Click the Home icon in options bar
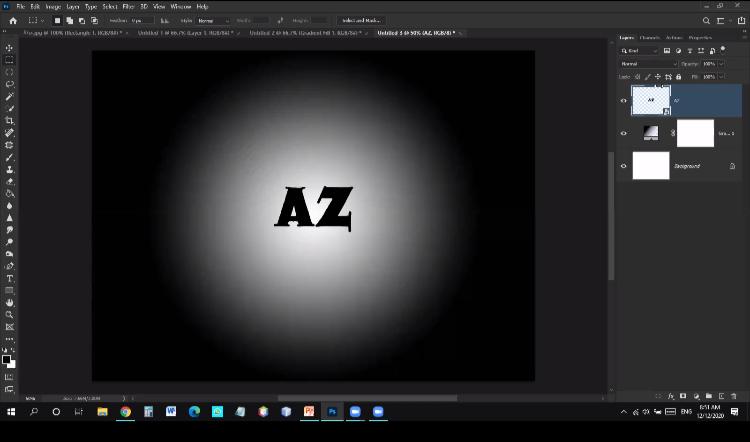This screenshot has height=442, width=750. pyautogui.click(x=13, y=20)
